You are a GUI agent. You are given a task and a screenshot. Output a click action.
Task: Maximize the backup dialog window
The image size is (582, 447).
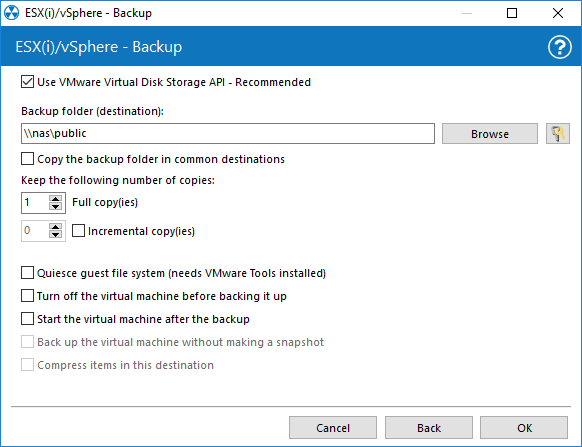pos(512,13)
